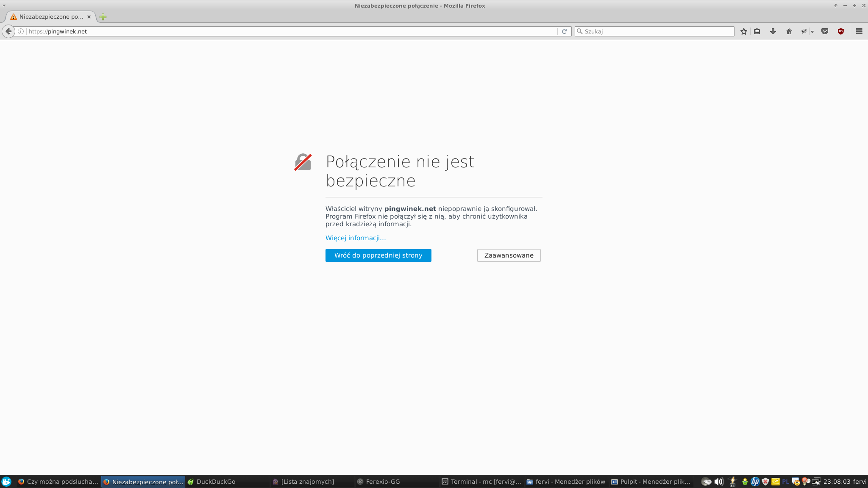Show site info icon in address bar
Screen dimensions: 868x488
coord(21,31)
